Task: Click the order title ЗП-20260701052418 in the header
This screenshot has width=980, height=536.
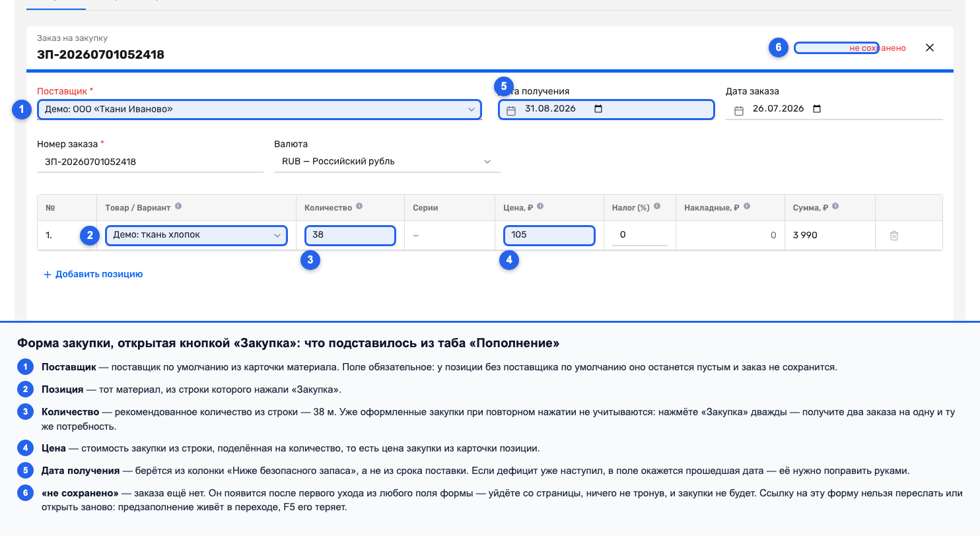Action: tap(100, 55)
